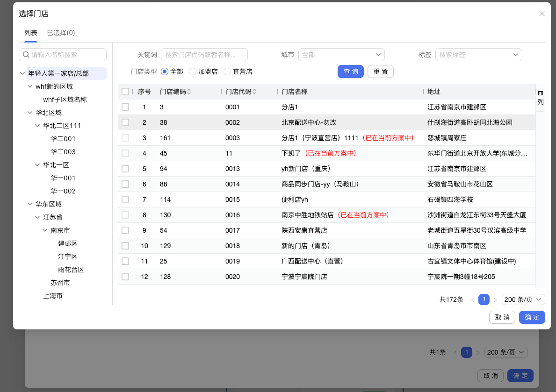The height and width of the screenshot is (392, 556).
Task: Select 华一002 in the tree
Action: tap(63, 192)
